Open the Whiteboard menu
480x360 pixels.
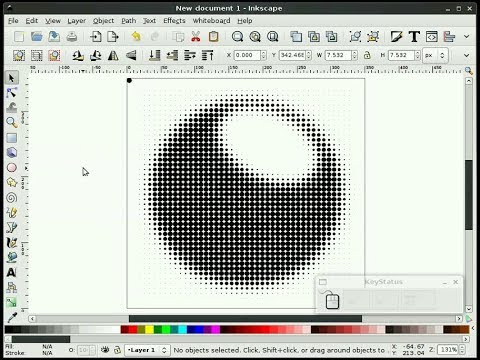(x=211, y=21)
